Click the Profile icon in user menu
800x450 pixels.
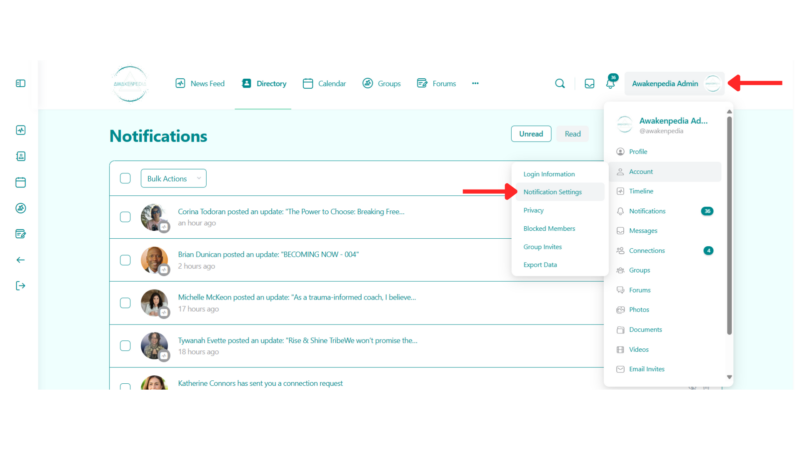tap(620, 152)
